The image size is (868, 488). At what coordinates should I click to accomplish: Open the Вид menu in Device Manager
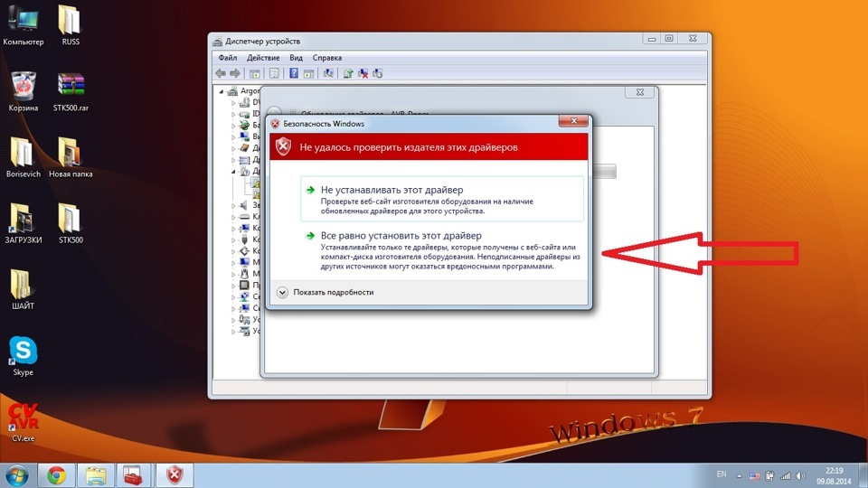pos(297,58)
